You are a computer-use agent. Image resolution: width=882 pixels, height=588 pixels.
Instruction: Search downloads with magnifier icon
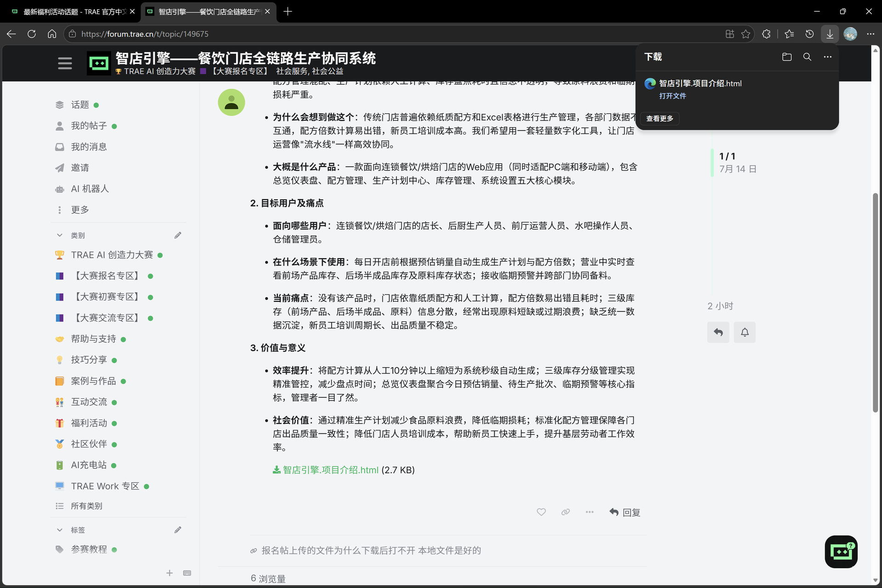tap(807, 57)
